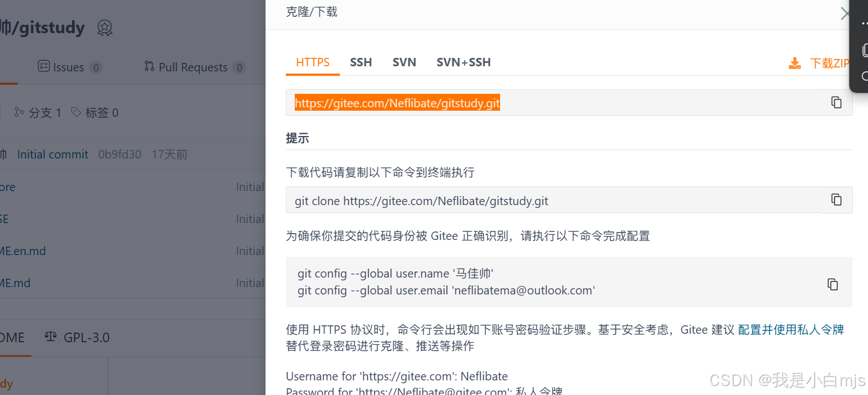Switch to the SVN tab
Image resolution: width=868 pixels, height=395 pixels.
tap(404, 62)
